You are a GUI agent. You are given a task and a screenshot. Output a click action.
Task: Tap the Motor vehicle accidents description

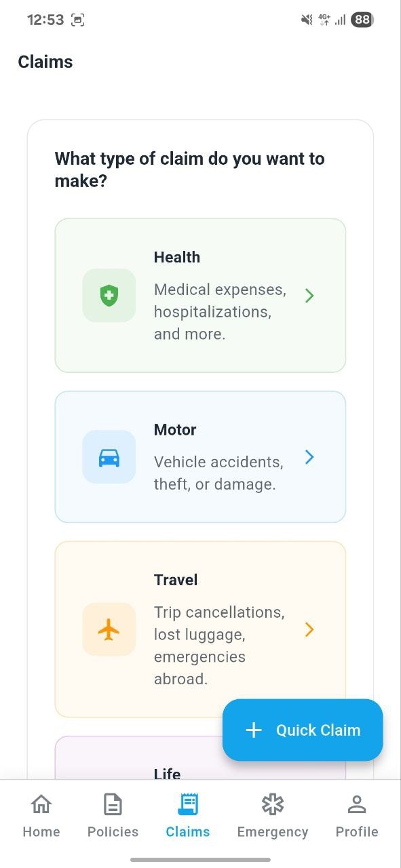coord(219,473)
